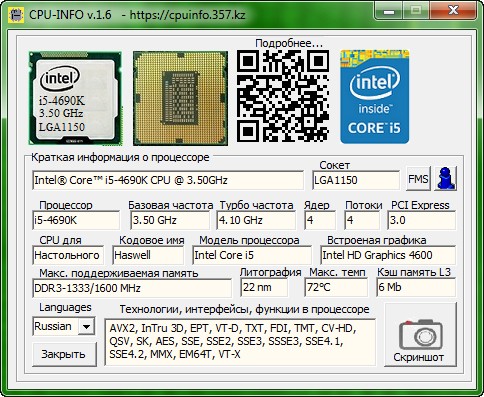Click the processor underside pins photo
Screen dimensions: 484x397
pos(180,98)
